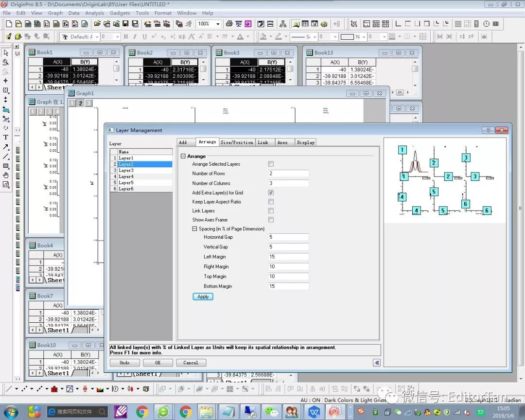Collapse the Spacing section
Screen dimensions: 525x420
pyautogui.click(x=194, y=229)
